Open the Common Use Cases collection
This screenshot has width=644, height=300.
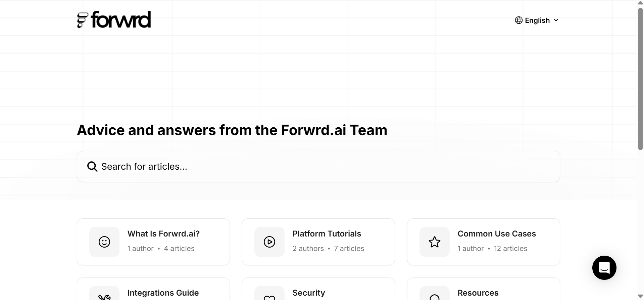(x=484, y=242)
